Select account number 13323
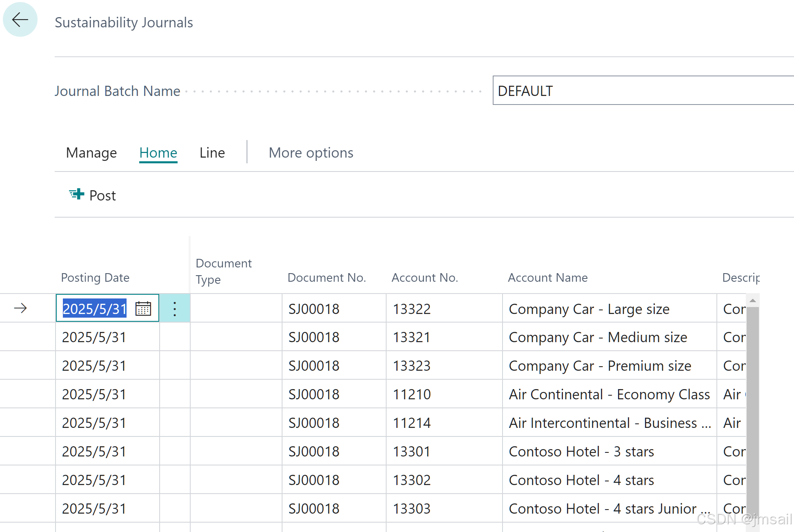The image size is (794, 532). tap(412, 366)
